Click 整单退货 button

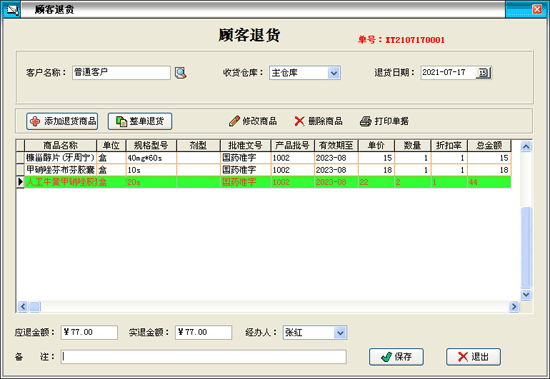(x=140, y=121)
